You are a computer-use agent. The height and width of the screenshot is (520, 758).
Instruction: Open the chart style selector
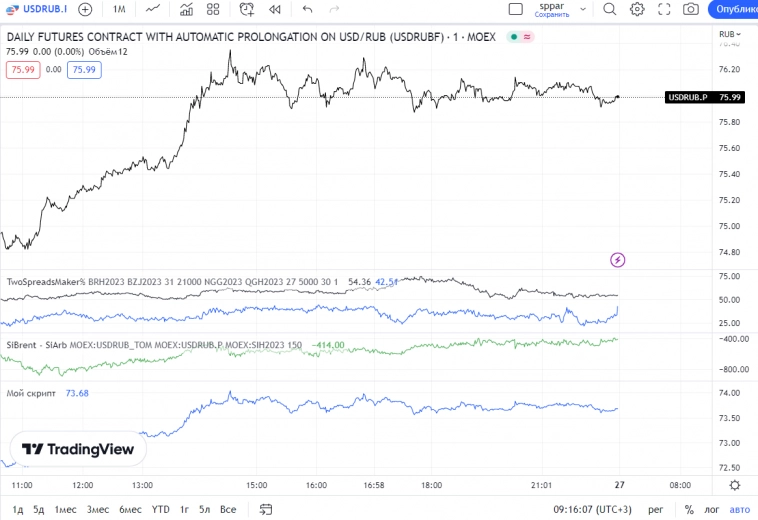[152, 9]
